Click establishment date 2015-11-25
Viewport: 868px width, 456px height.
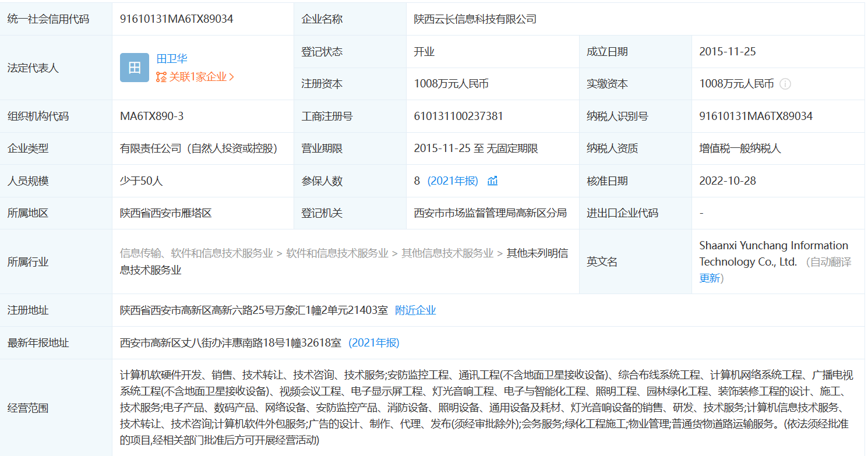pyautogui.click(x=728, y=51)
